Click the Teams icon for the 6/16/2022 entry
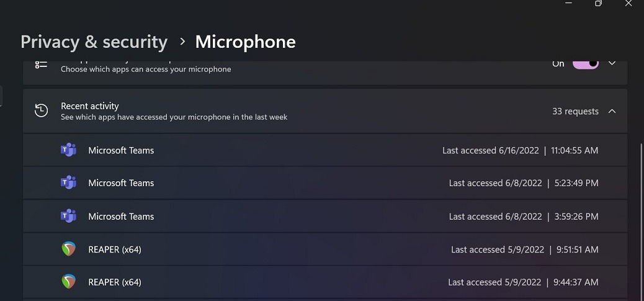 [68, 150]
